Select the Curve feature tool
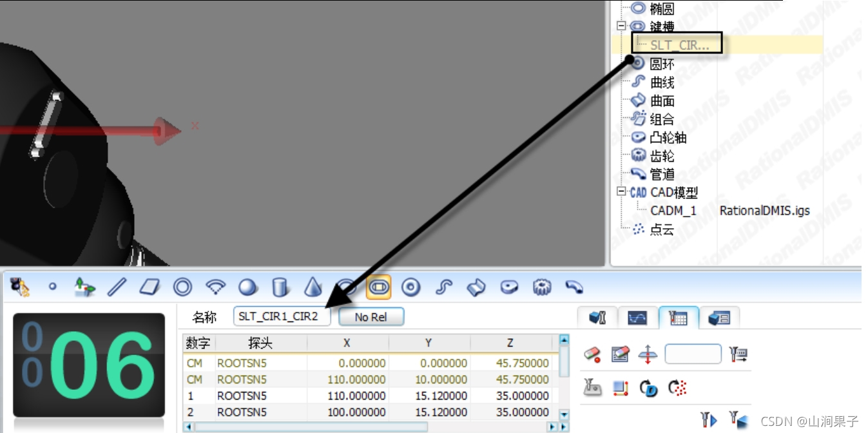The height and width of the screenshot is (433, 868). coord(444,287)
